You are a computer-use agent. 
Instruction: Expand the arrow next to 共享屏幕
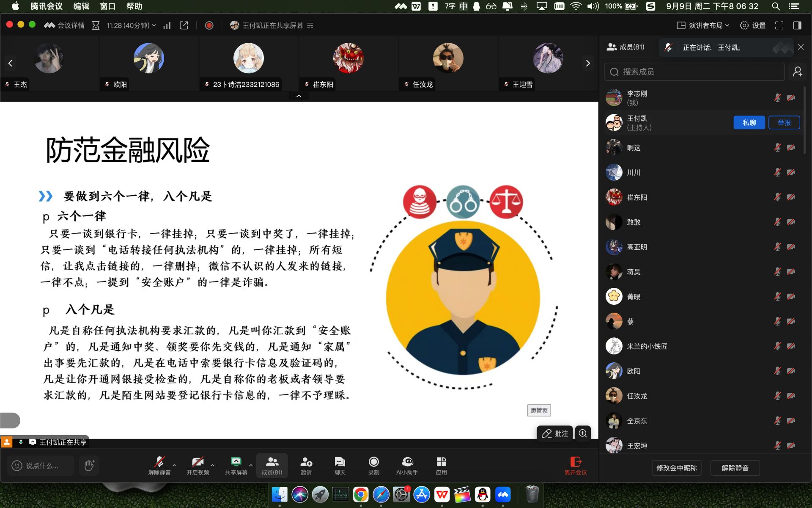(x=251, y=465)
